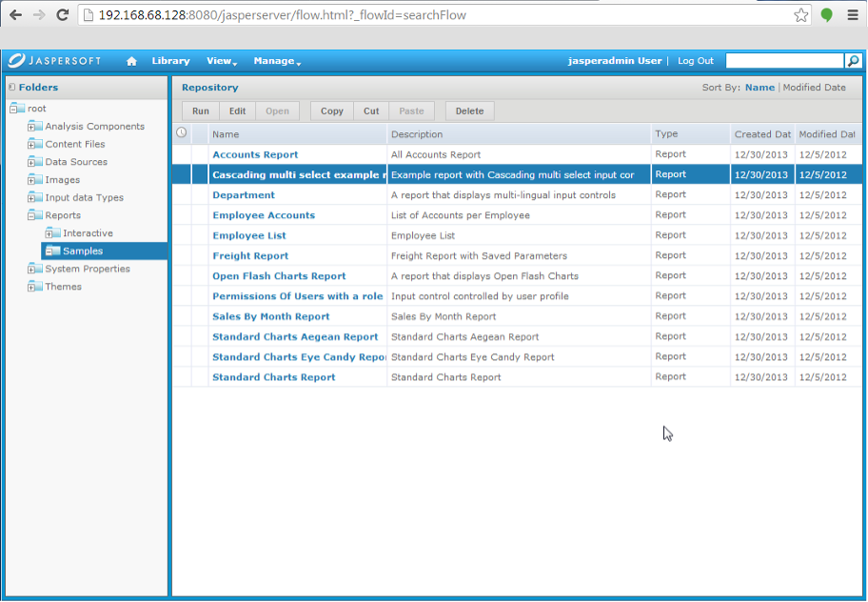This screenshot has width=868, height=602.
Task: Open the Department report link
Action: tap(244, 195)
